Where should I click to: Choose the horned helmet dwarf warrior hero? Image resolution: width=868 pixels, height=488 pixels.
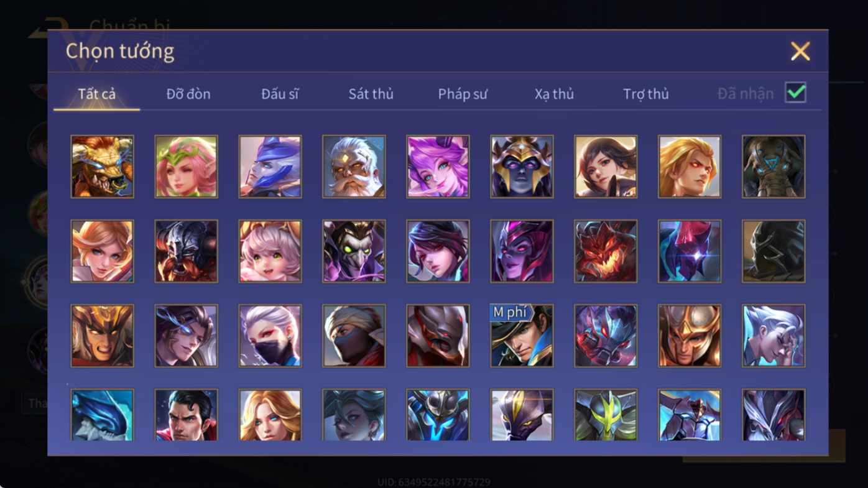[186, 251]
